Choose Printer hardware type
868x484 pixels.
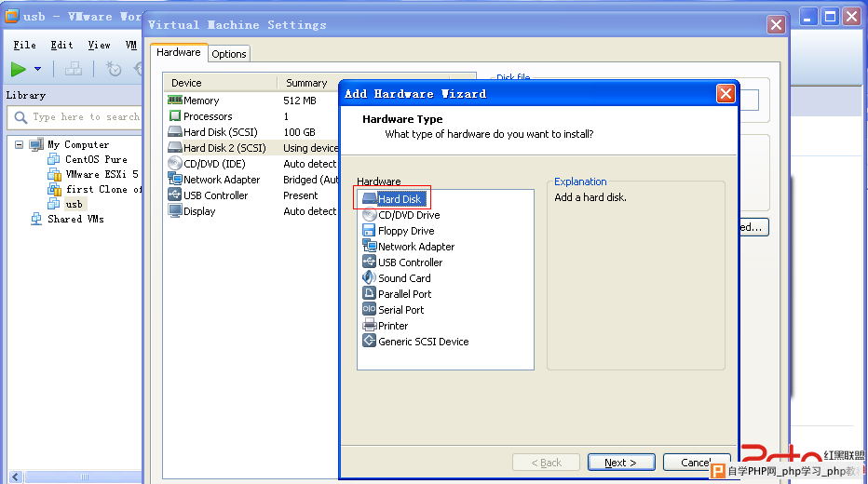click(x=386, y=326)
